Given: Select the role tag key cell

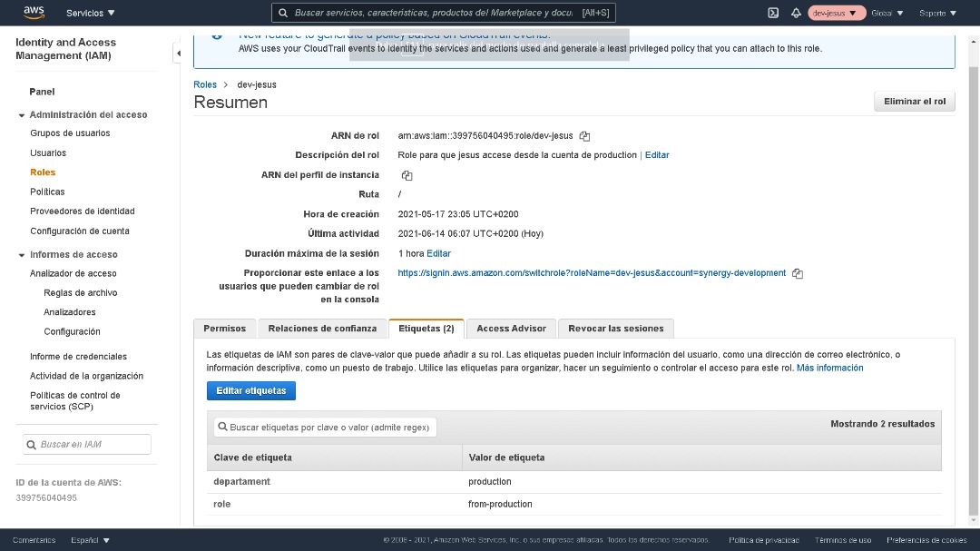Looking at the screenshot, I should click(222, 504).
